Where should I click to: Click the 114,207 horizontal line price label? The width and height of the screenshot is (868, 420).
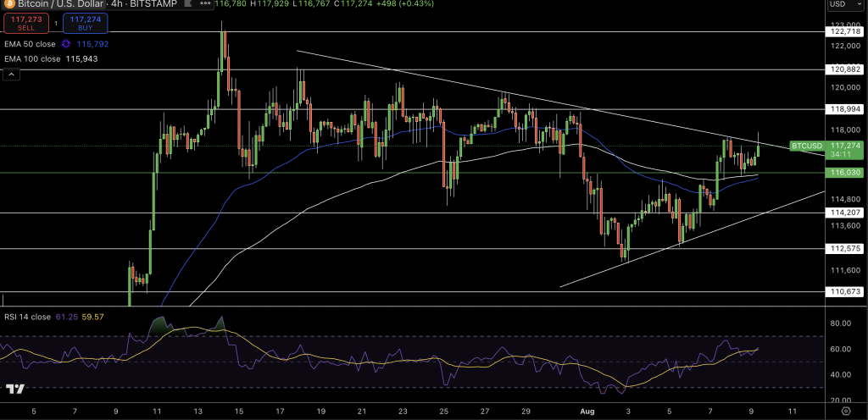[845, 213]
